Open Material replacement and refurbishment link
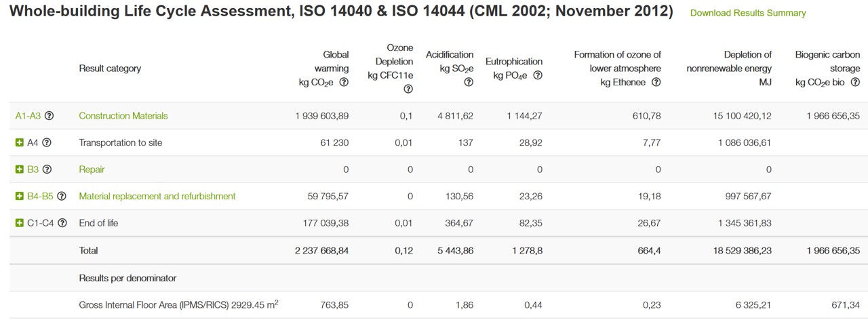Screen dimensions: 868x320 [x=157, y=196]
